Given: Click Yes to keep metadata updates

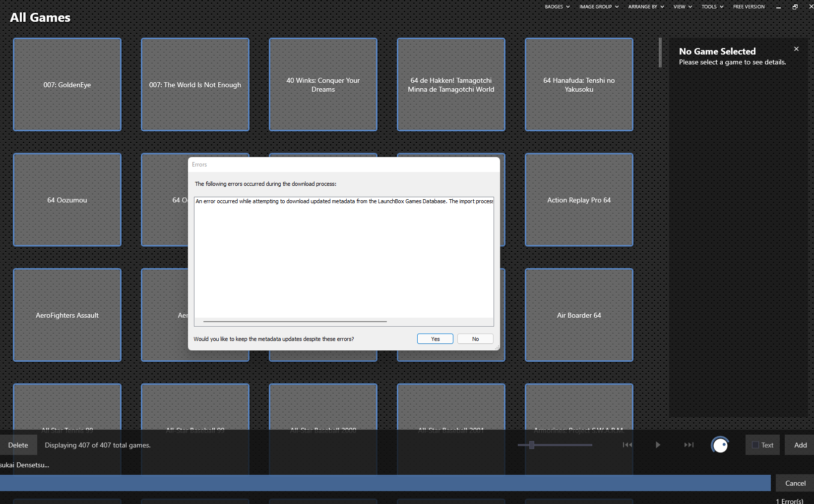Looking at the screenshot, I should [435, 339].
